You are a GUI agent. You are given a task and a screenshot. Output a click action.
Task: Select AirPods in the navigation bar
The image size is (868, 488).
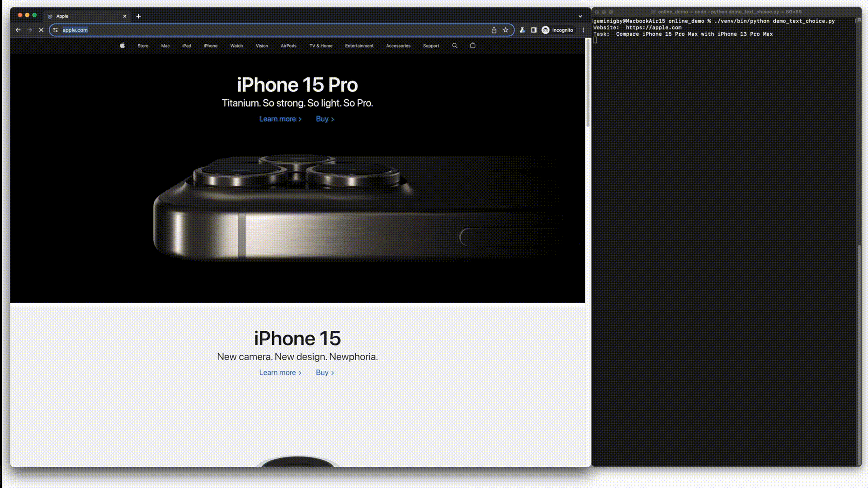point(288,46)
